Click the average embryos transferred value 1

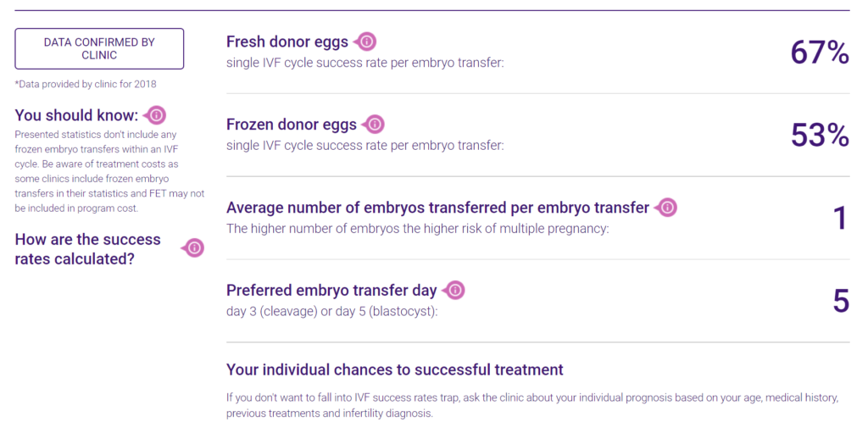point(840,218)
